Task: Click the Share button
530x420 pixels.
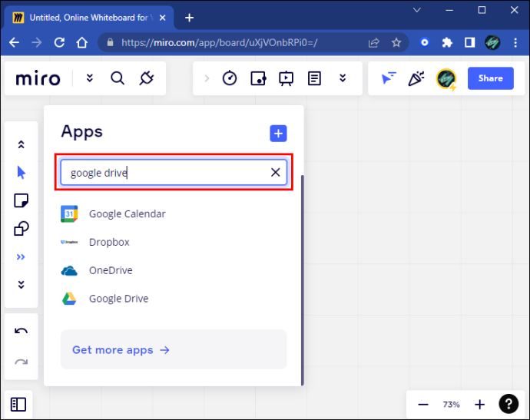Action: [491, 78]
